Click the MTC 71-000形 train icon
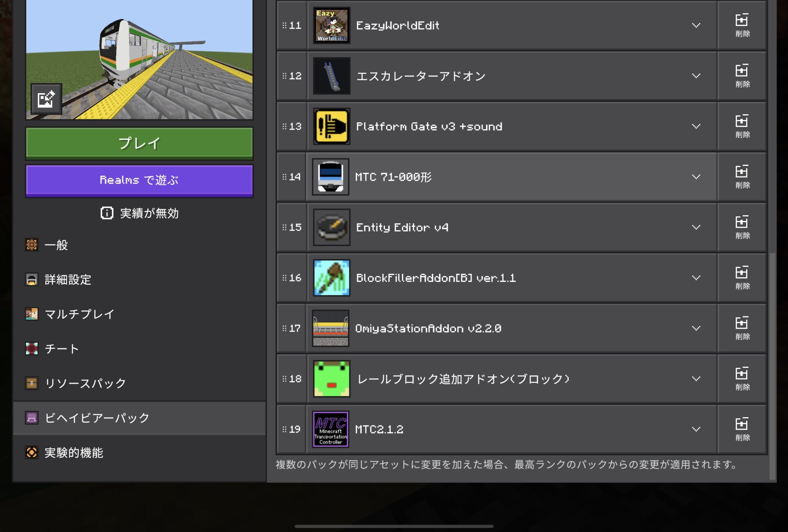This screenshot has height=532, width=788. tap(331, 177)
